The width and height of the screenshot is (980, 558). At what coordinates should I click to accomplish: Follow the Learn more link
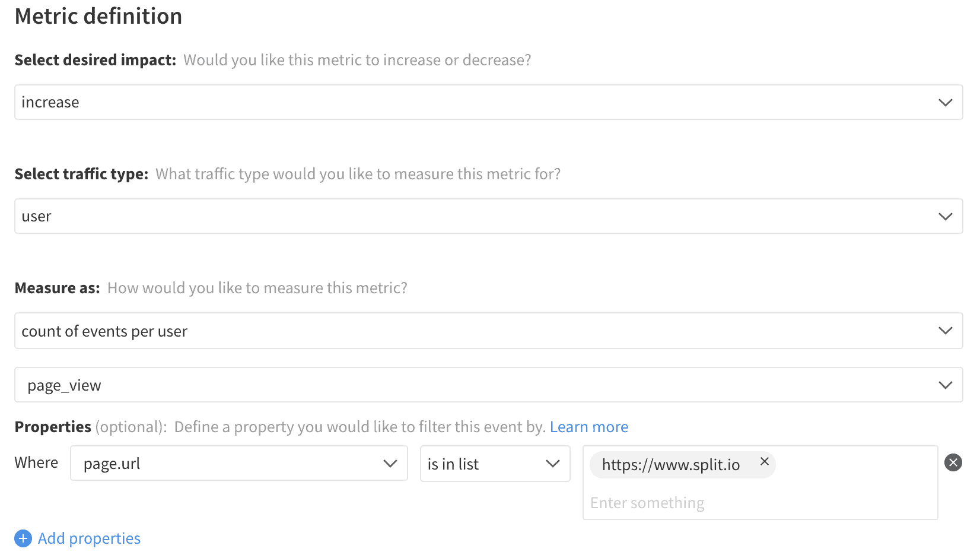click(x=589, y=427)
